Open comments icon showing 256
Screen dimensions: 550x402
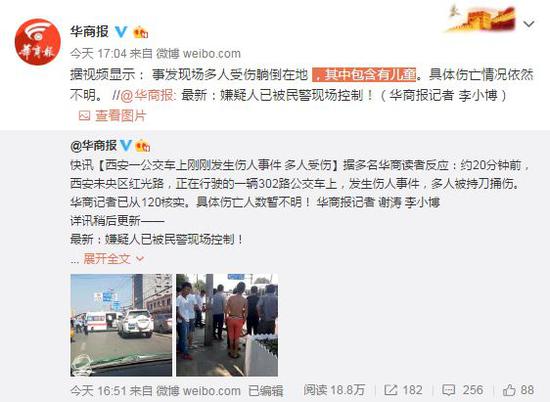448,390
